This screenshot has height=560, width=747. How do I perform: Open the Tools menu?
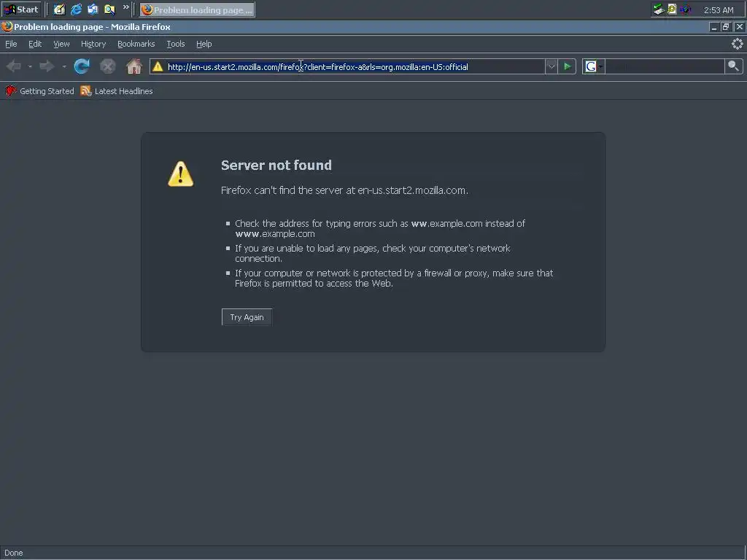click(176, 44)
